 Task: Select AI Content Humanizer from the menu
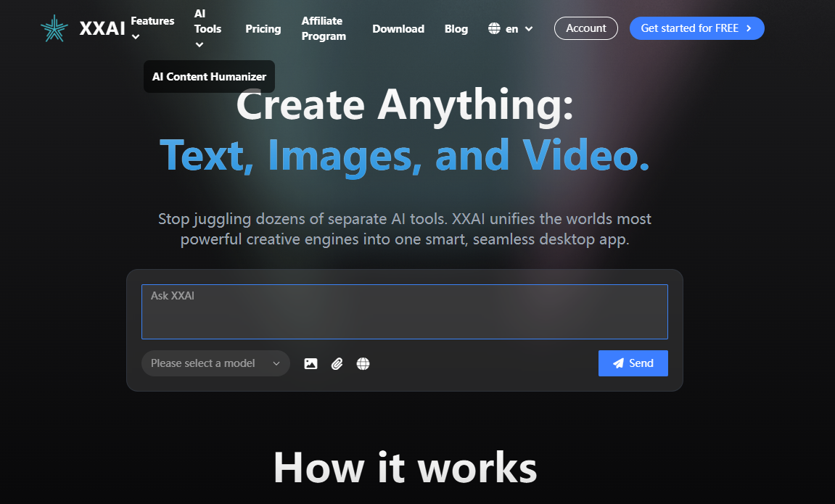point(209,76)
